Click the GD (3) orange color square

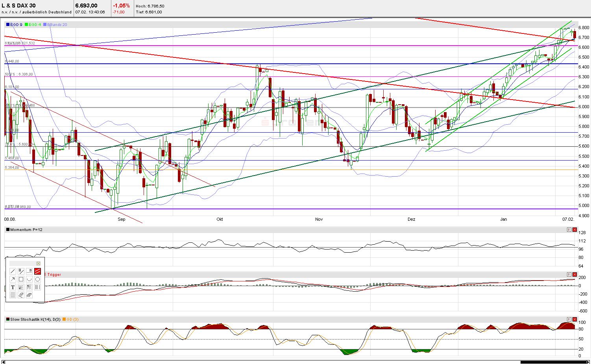click(64, 319)
